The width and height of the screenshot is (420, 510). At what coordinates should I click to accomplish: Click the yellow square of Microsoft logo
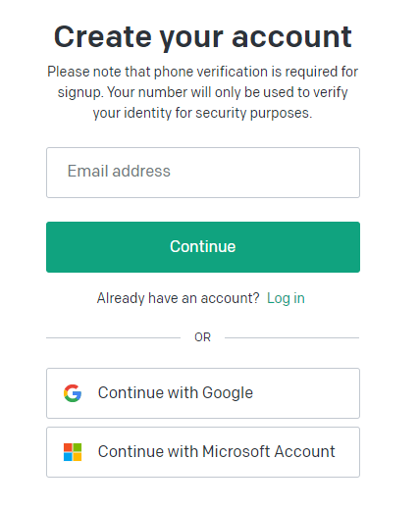pos(78,457)
